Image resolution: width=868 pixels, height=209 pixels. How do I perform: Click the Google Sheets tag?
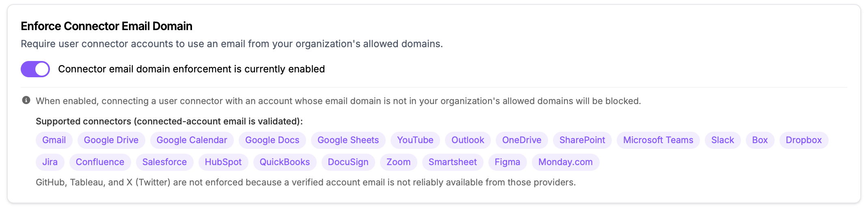pos(348,140)
